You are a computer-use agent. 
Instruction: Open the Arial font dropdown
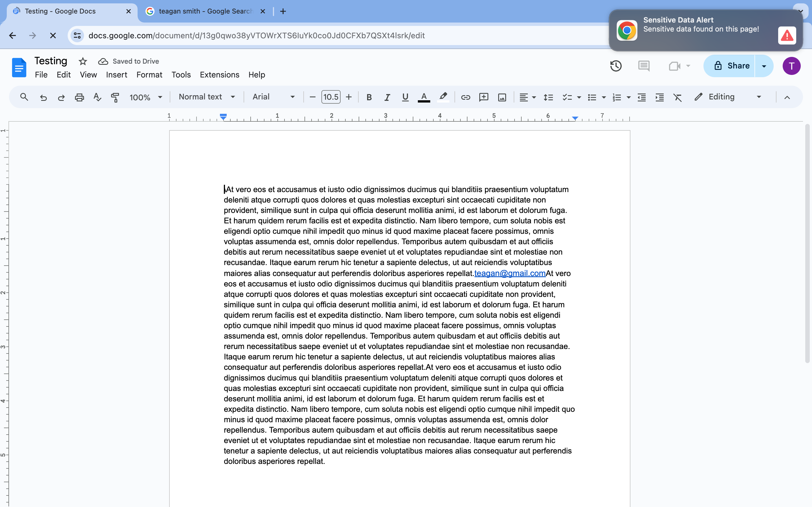(x=273, y=97)
